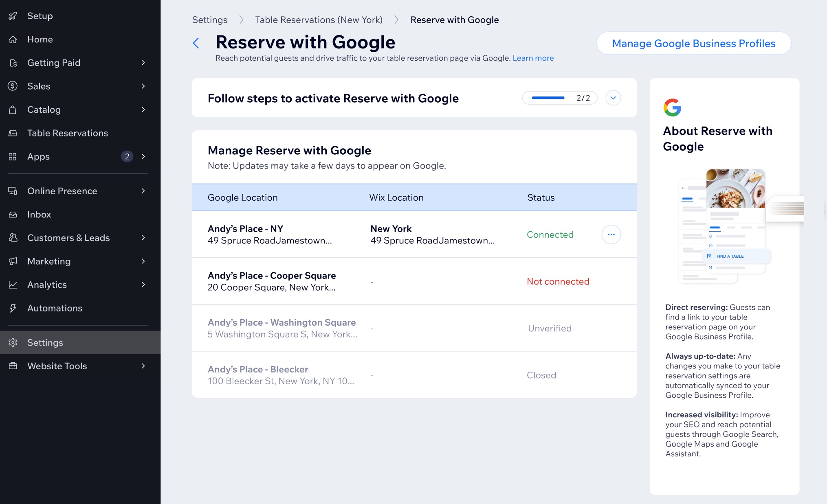Open Automations menu item
The image size is (827, 504).
80,308
